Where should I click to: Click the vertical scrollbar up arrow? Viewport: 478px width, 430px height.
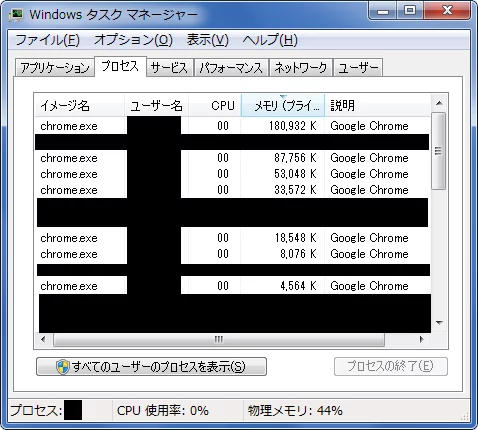coord(439,103)
